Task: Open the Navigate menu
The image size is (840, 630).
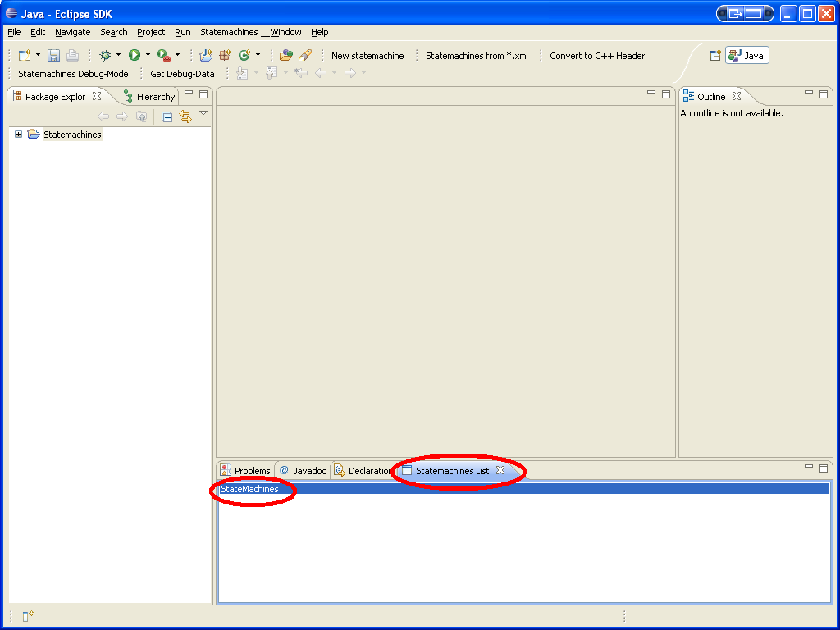Action: (x=73, y=32)
